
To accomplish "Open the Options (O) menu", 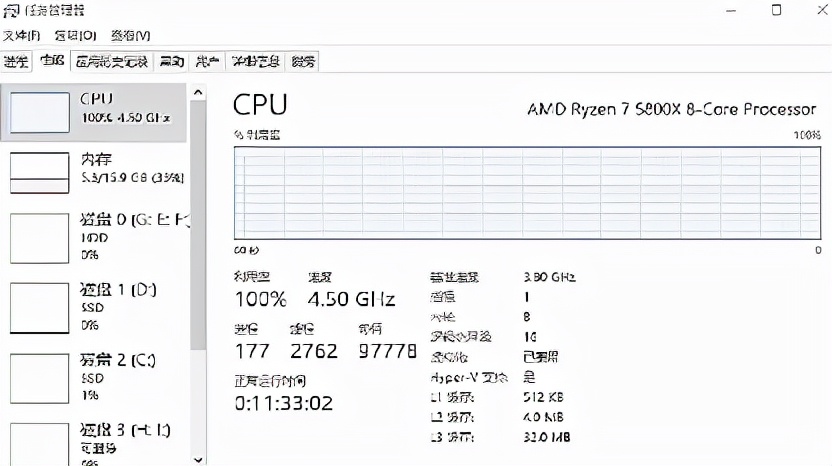I will (75, 36).
